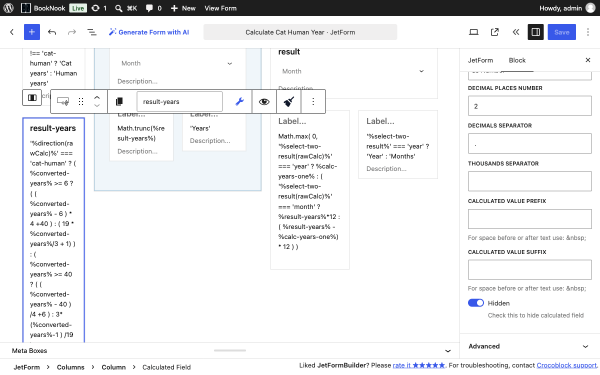Image resolution: width=600 pixels, height=375 pixels.
Task: Close the settings sidebar
Action: 588,60
